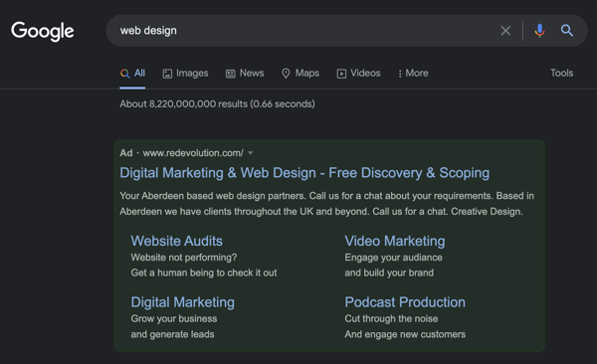Switch to the Images tab
The image size is (597, 364).
tap(185, 74)
